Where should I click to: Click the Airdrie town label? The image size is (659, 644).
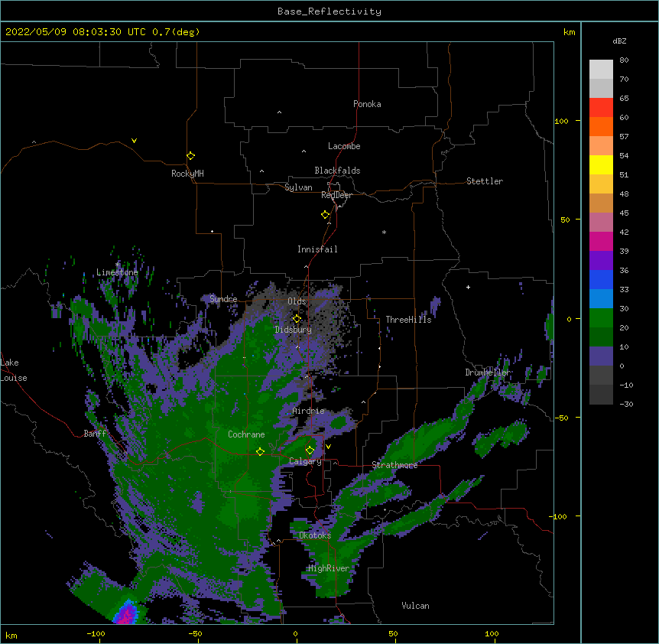(308, 411)
